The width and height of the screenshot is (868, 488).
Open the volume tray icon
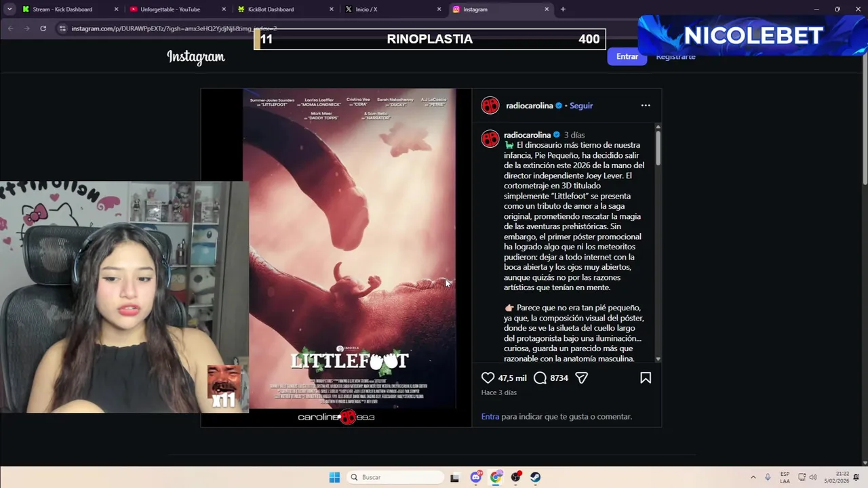tap(812, 477)
